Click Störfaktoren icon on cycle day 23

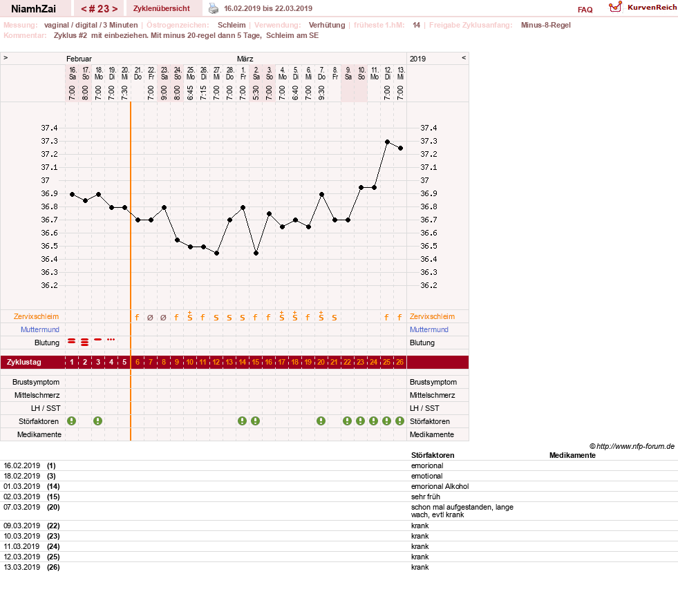point(360,421)
